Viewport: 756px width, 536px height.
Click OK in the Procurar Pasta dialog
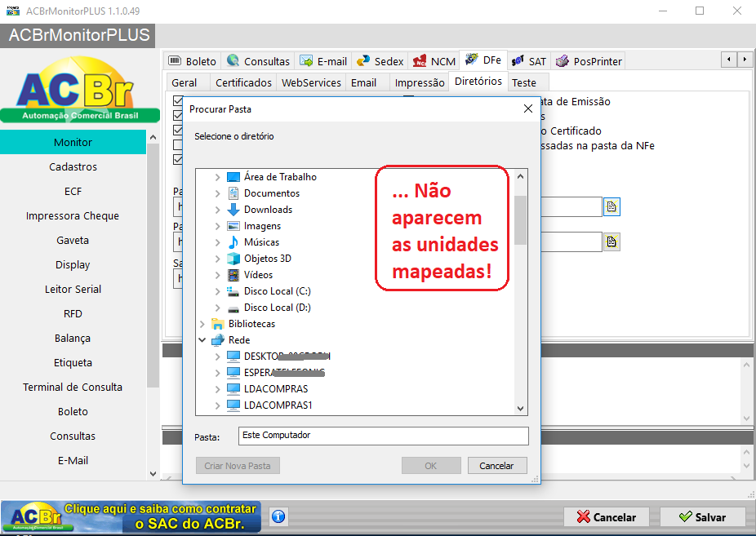coord(431,466)
